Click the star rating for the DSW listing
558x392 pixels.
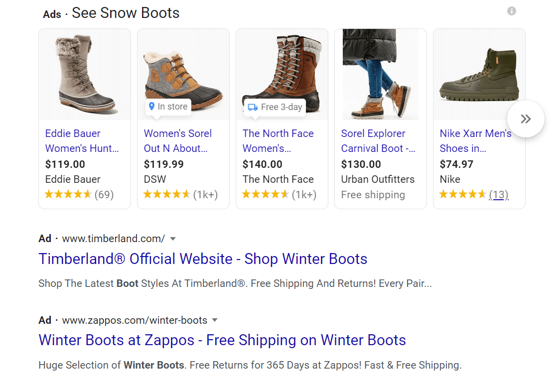(167, 195)
